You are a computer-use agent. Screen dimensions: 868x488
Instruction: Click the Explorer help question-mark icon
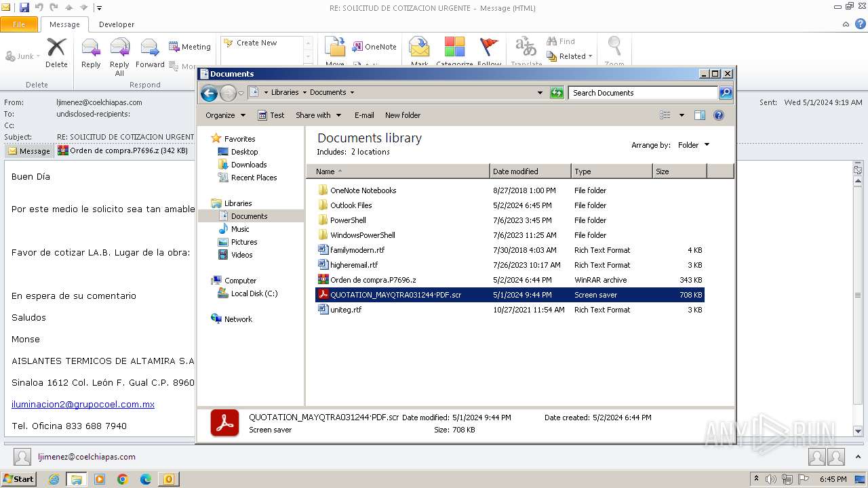[719, 115]
